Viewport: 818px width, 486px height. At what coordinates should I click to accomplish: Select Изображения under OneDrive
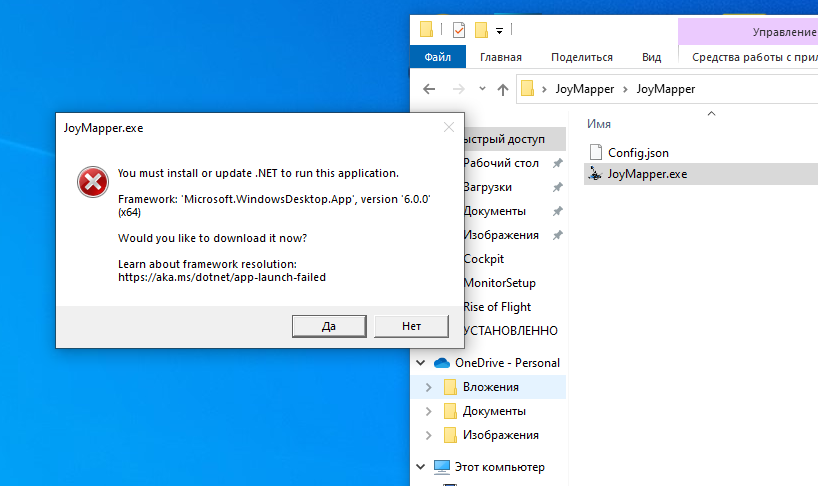[501, 435]
